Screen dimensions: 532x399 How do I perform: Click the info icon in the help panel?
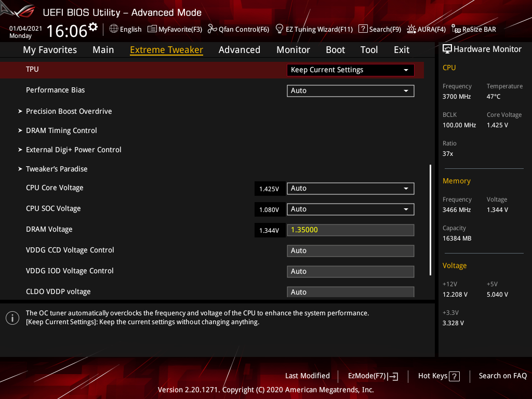tap(12, 318)
